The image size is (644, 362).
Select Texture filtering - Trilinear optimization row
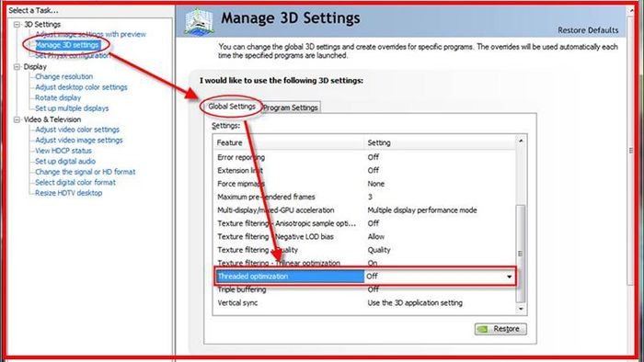click(x=364, y=263)
